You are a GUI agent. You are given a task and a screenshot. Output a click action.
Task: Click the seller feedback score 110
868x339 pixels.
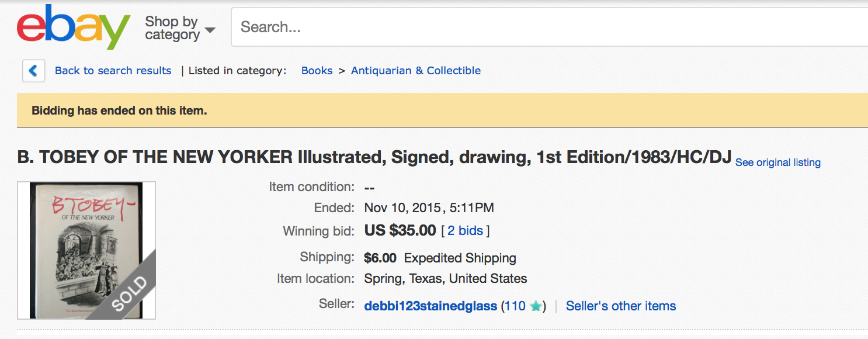pos(515,306)
